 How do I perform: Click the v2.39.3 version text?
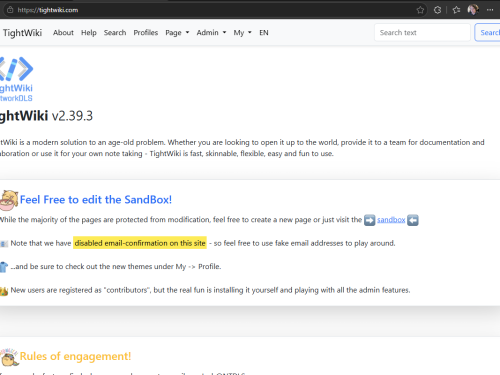click(x=72, y=116)
